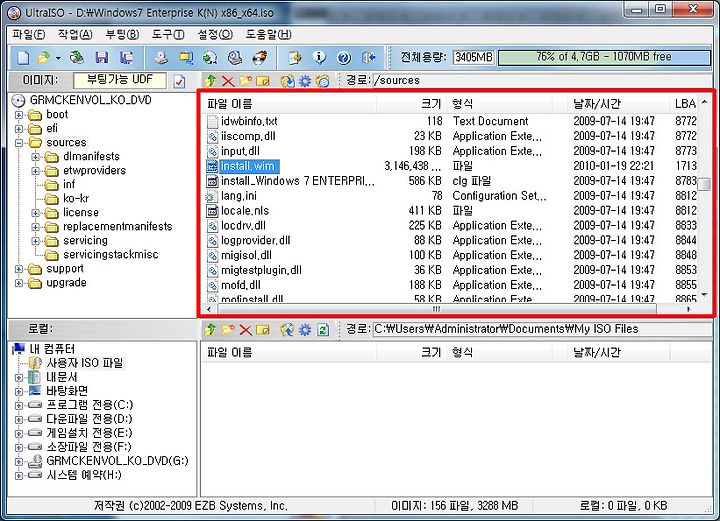Create a new ISO image with the blank page icon

(x=23, y=57)
